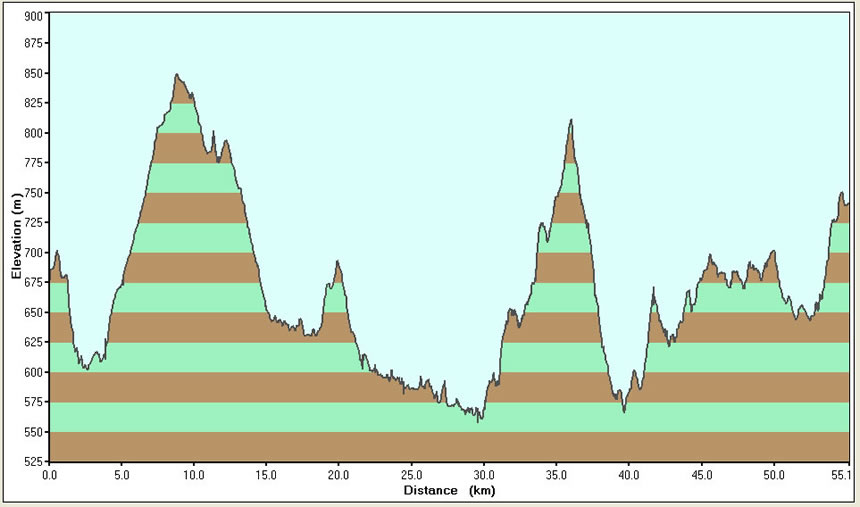Click the 550 elevation axis label
The height and width of the screenshot is (507, 860).
[33, 432]
